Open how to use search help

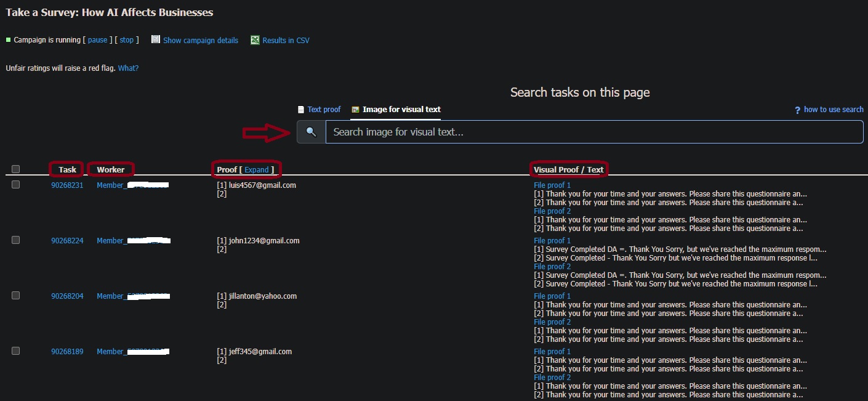[834, 110]
